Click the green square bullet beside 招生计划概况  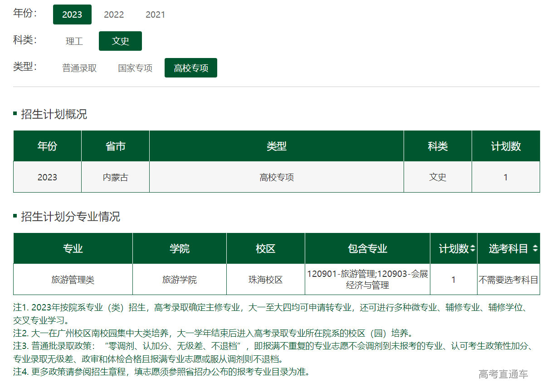(x=15, y=114)
